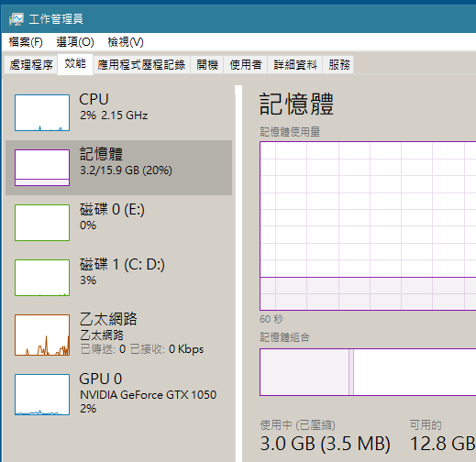This screenshot has height=462, width=476.
Task: Click the sidebar vertical scrollbar
Action: coord(238,273)
